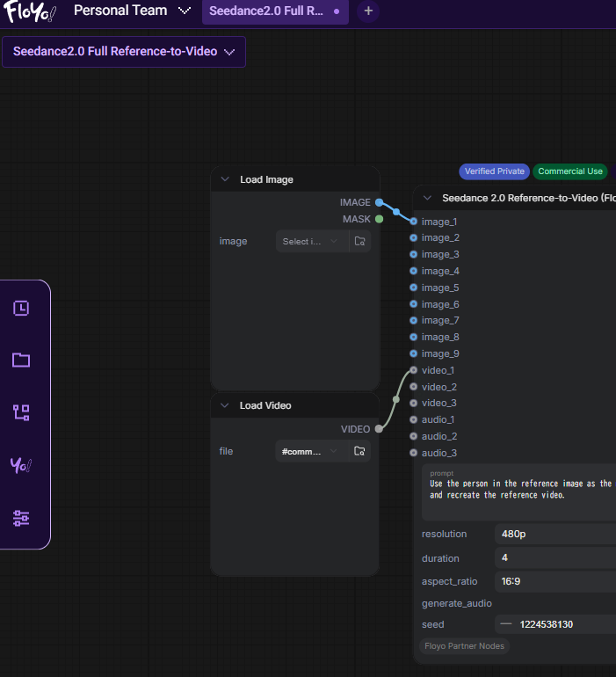Viewport: 616px width, 677px height.
Task: Click the image_7 input port
Action: [414, 320]
